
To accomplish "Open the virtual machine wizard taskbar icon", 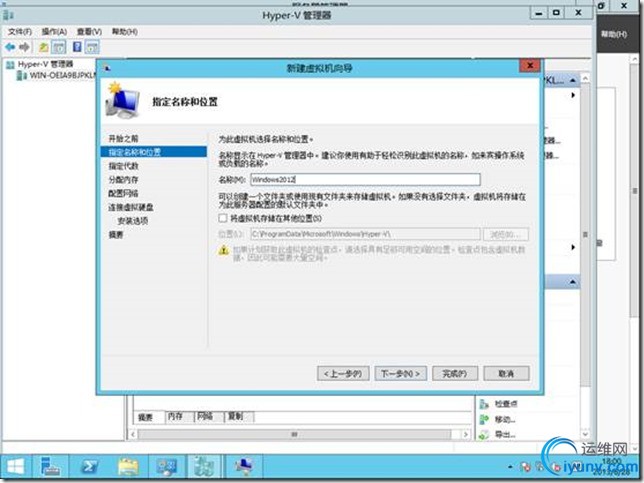I will pyautogui.click(x=244, y=467).
